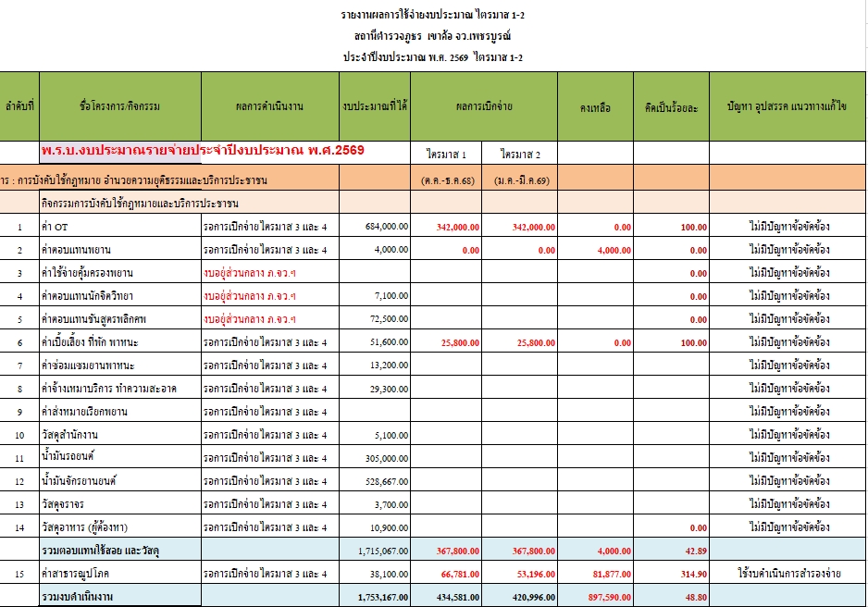Select the ผลการดำเนินงาน header cell
This screenshot has width=868, height=607.
pyautogui.click(x=270, y=106)
